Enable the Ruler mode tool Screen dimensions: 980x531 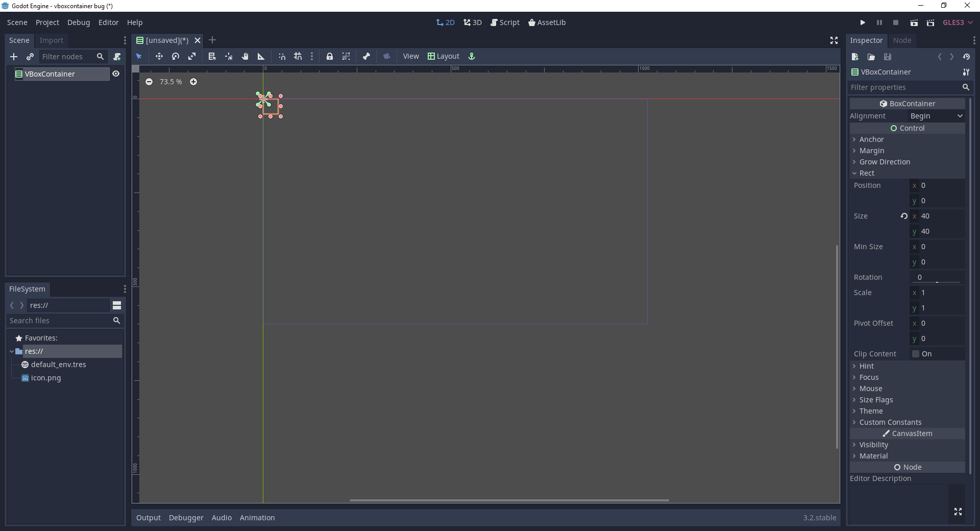point(261,56)
